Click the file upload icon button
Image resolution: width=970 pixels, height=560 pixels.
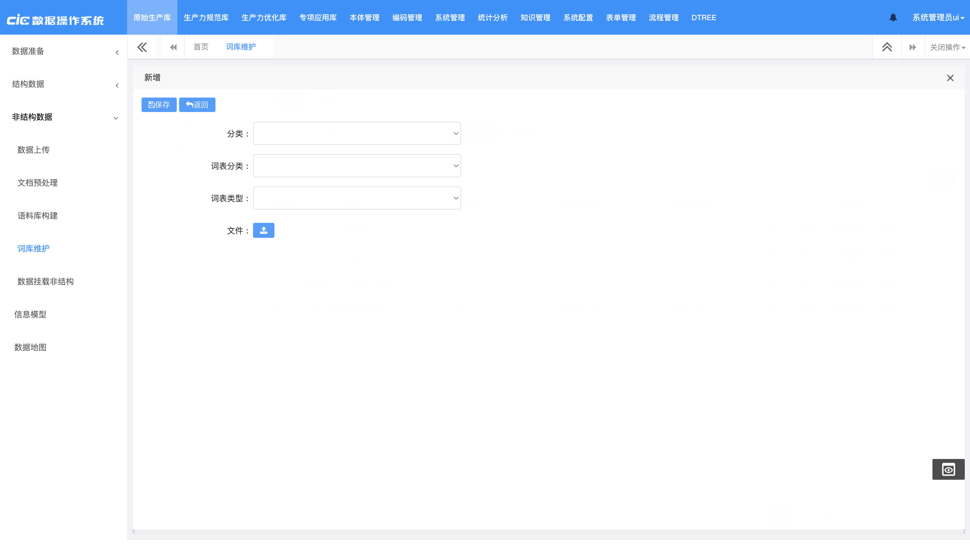click(263, 230)
